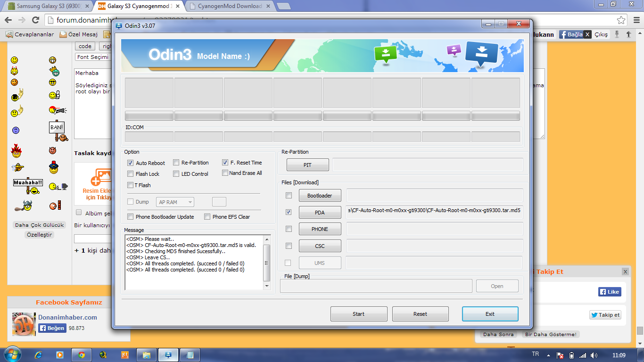Open the Odin3 taskbar icon

click(168, 355)
